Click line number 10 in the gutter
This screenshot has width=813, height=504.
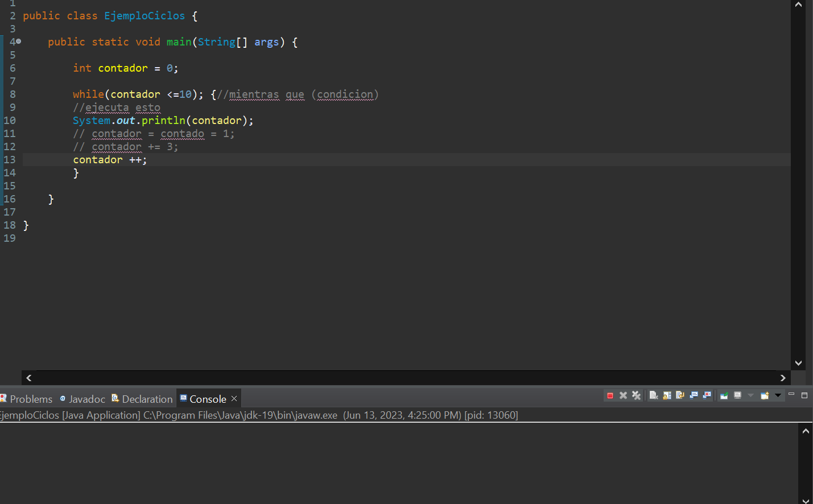10,121
